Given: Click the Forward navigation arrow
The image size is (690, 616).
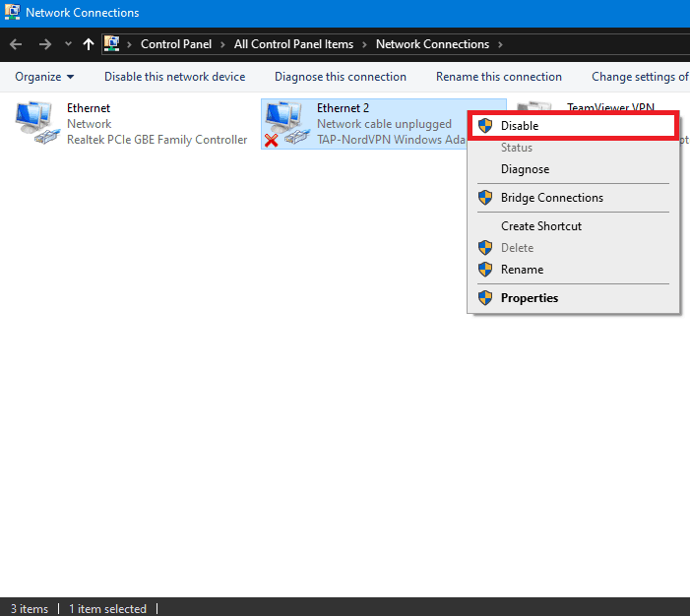Looking at the screenshot, I should [44, 44].
